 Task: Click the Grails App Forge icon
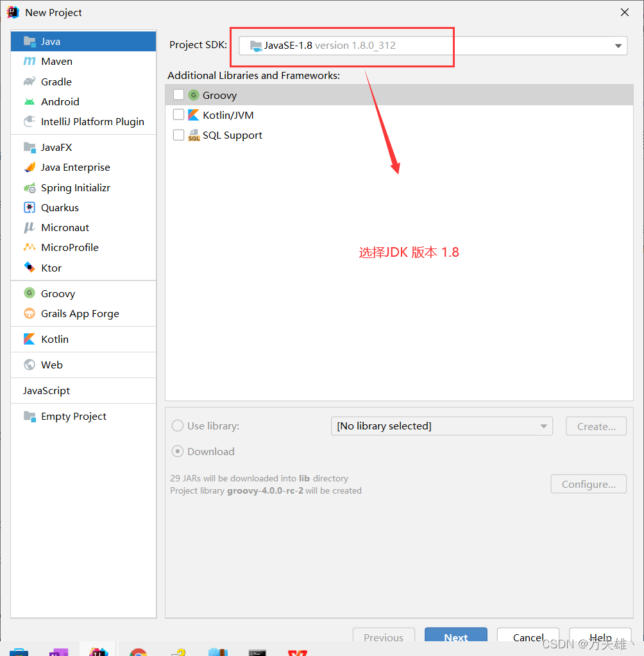tap(30, 313)
